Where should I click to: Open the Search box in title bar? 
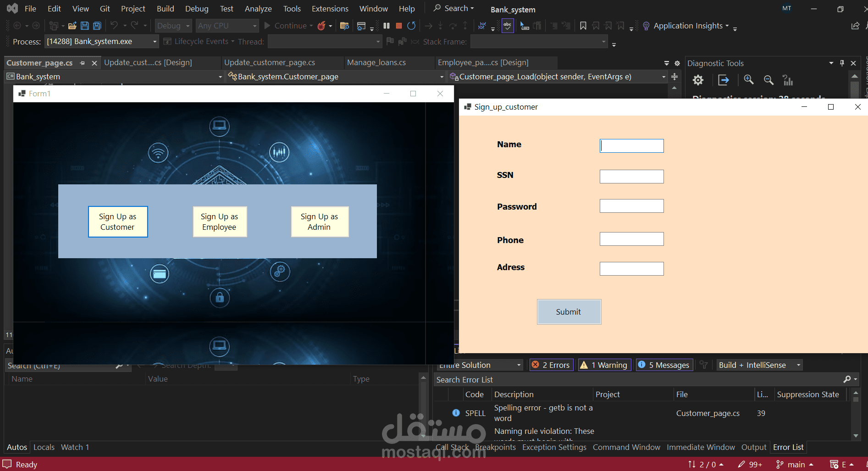[x=453, y=8]
